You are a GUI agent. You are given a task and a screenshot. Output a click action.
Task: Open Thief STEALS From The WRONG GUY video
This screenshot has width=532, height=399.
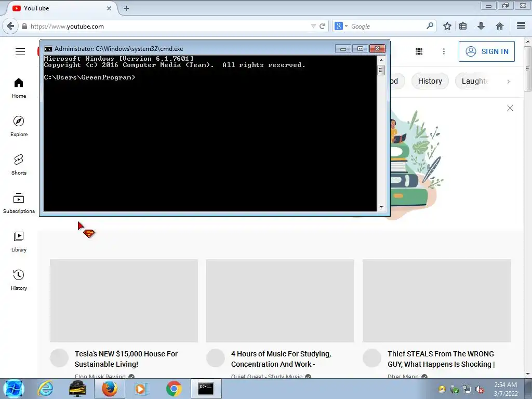click(x=441, y=359)
